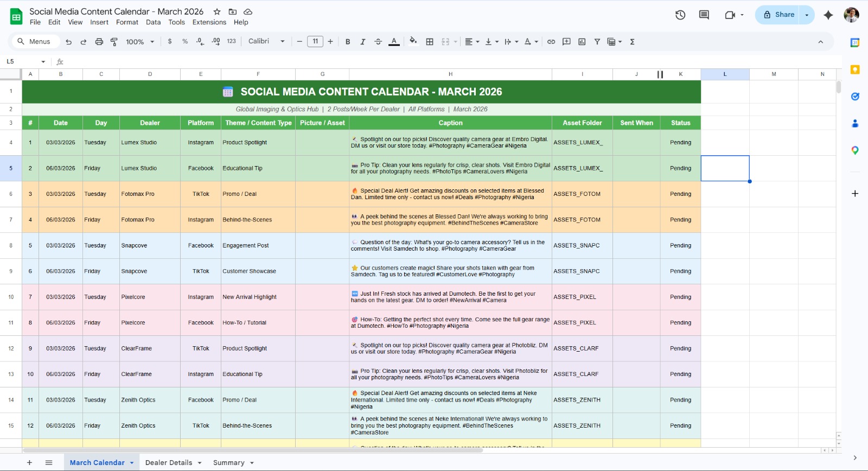Viewport: 868px width, 471px height.
Task: Open the Insert menu
Action: click(x=99, y=22)
